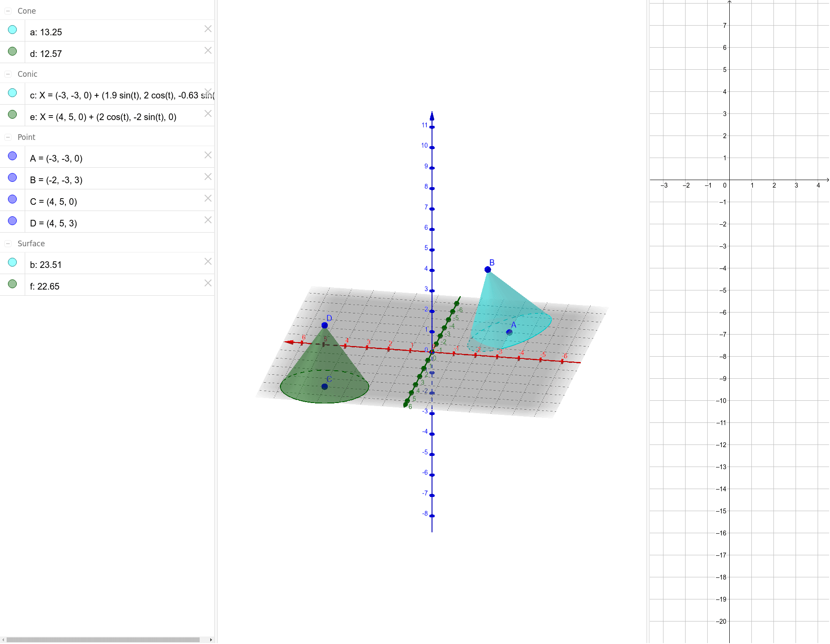Delete cone d using its × icon
The height and width of the screenshot is (644, 830).
(x=208, y=51)
